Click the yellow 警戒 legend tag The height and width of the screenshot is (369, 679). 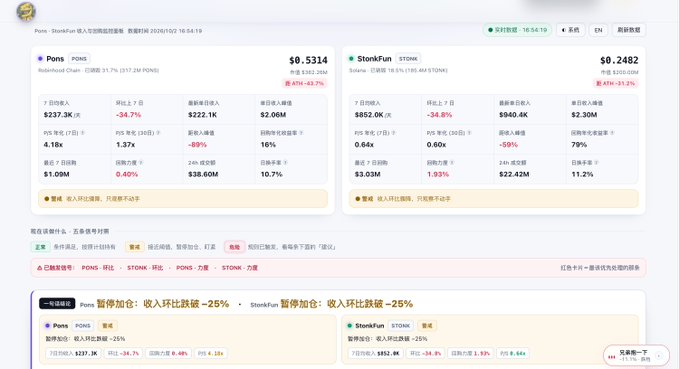135,247
